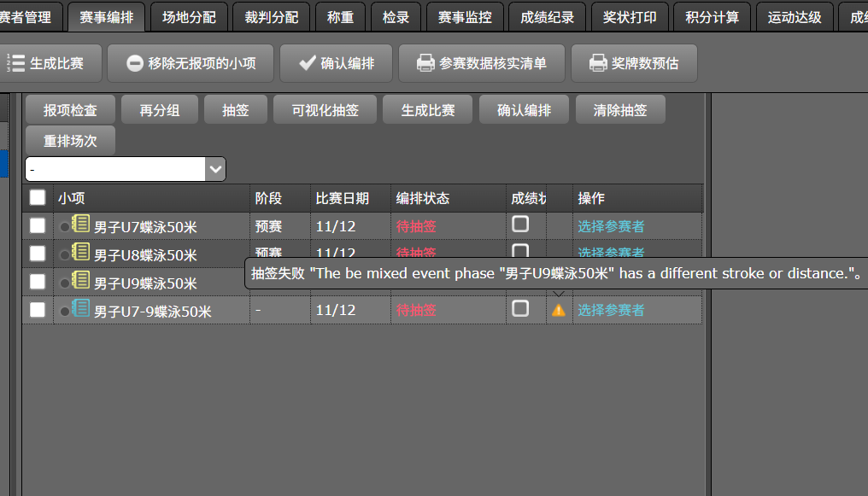Image resolution: width=868 pixels, height=496 pixels.
Task: Click the 可视化抽签 button
Action: point(325,109)
